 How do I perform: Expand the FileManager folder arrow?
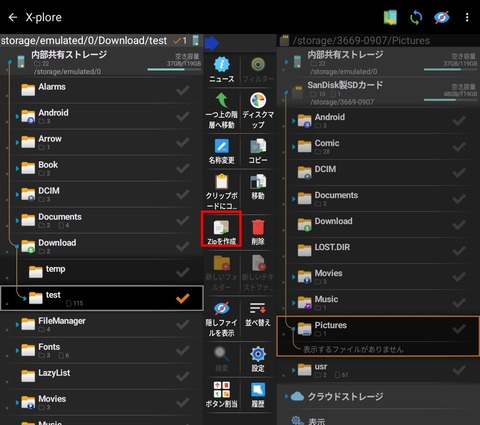pos(17,325)
